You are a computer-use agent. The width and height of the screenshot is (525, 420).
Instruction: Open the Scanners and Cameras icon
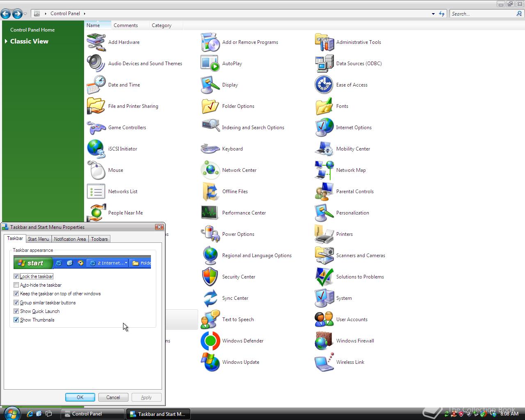pos(324,256)
